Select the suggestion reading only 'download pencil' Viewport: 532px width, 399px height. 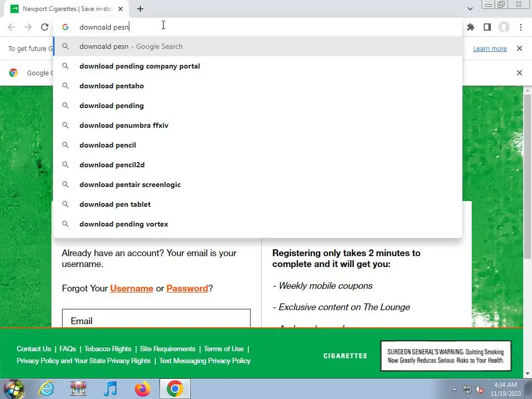coord(258,145)
